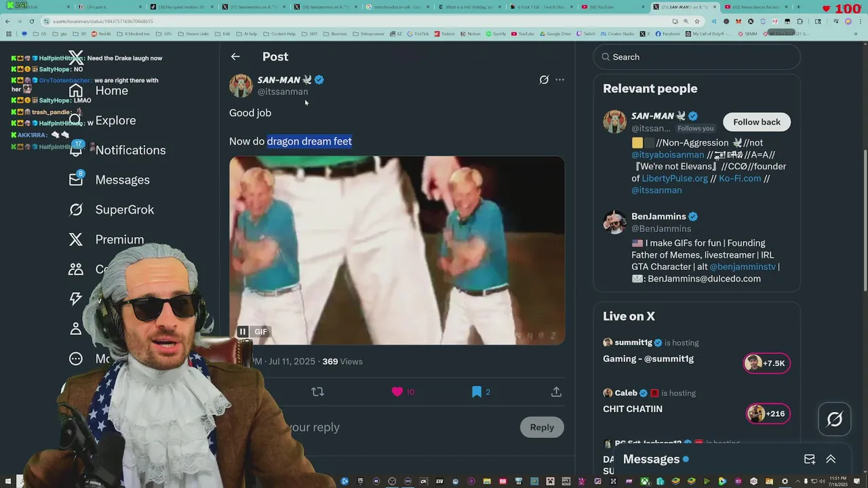Open the Ko-Fi.com link

coord(740,178)
